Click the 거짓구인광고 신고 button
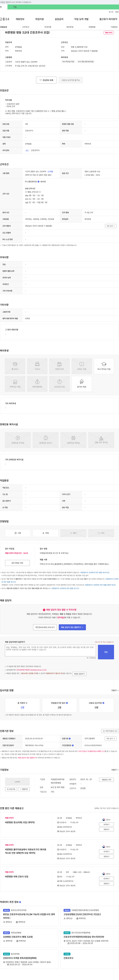Screen dimensions: 119x980 (110, 731)
